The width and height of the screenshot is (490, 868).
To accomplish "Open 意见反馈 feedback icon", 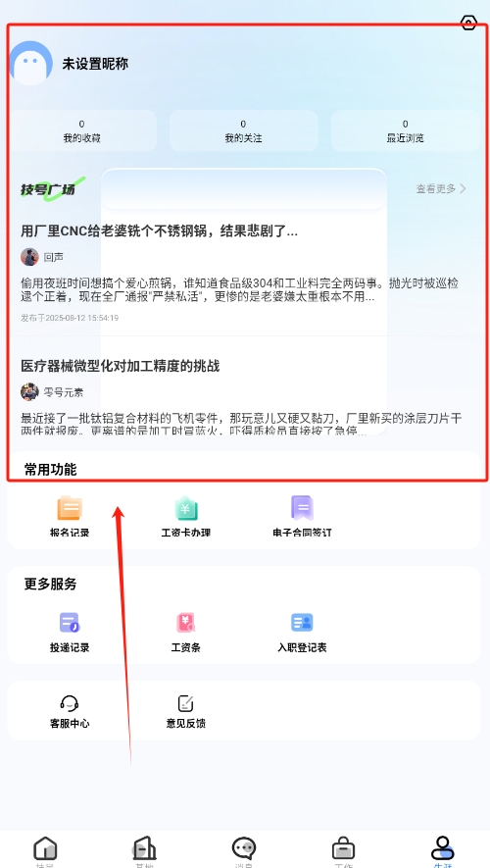I will coord(186,703).
